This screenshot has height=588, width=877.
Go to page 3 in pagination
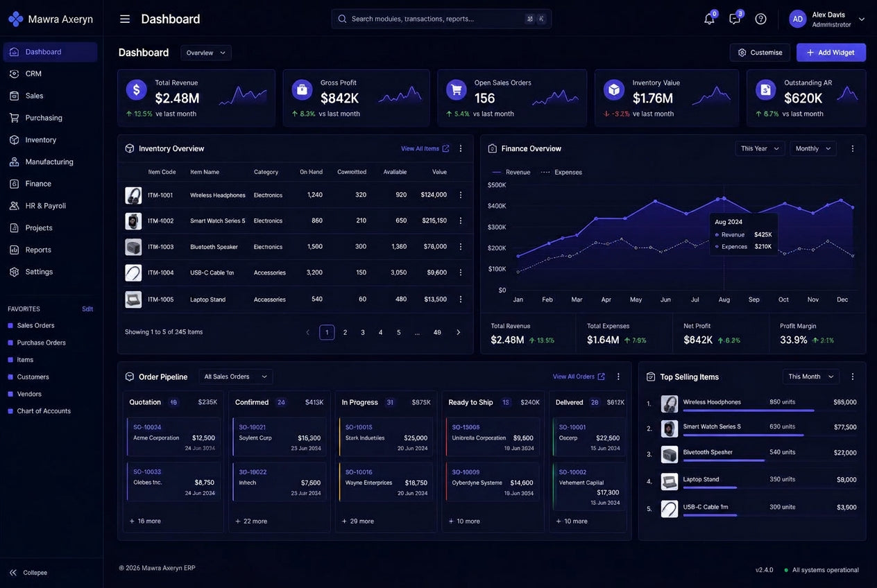(x=363, y=332)
